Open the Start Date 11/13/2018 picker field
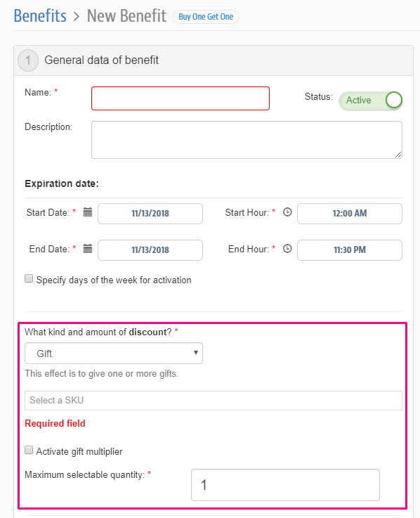 click(150, 214)
